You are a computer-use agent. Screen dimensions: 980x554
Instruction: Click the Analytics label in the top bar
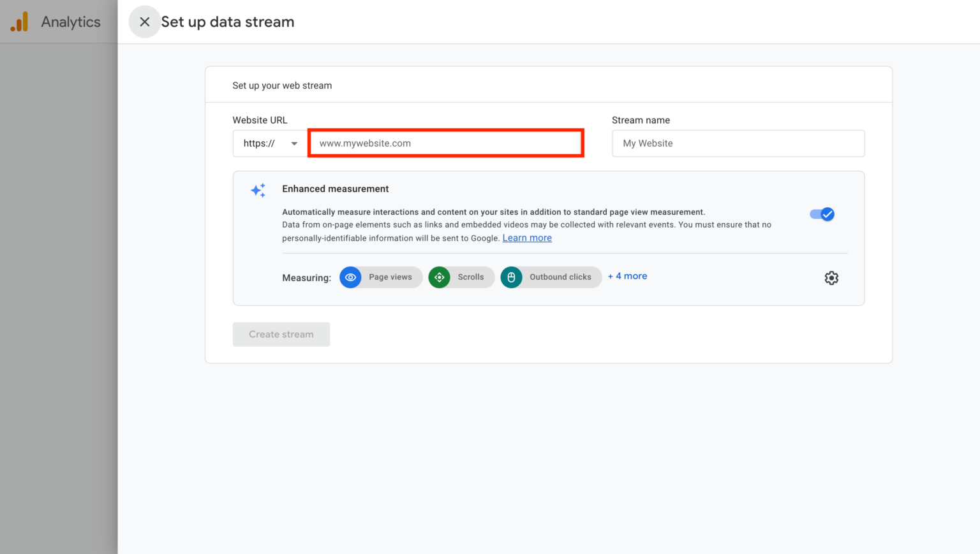point(70,21)
